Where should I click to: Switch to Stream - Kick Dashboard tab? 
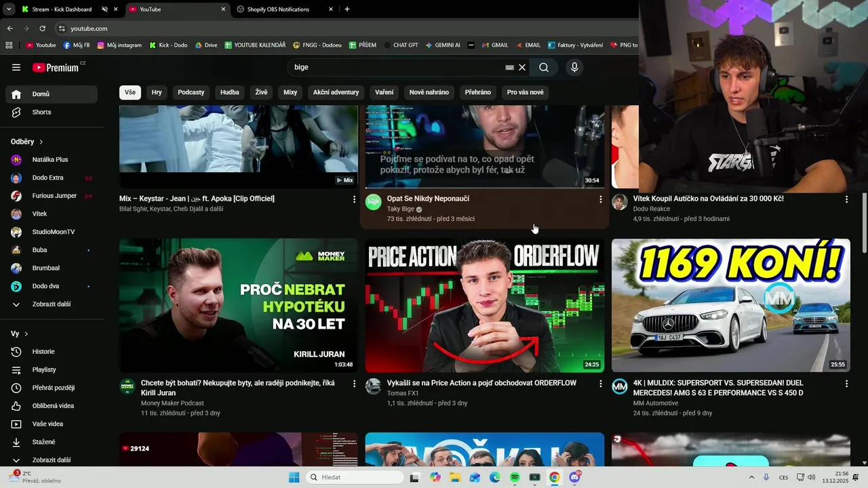pos(61,9)
